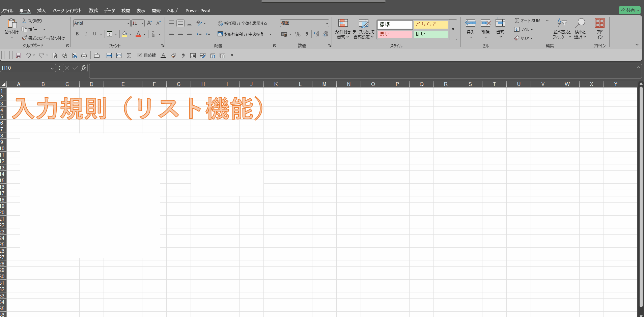644x317 pixels.
Task: Switch to the 挿入 ribbon tab
Action: pos(41,10)
